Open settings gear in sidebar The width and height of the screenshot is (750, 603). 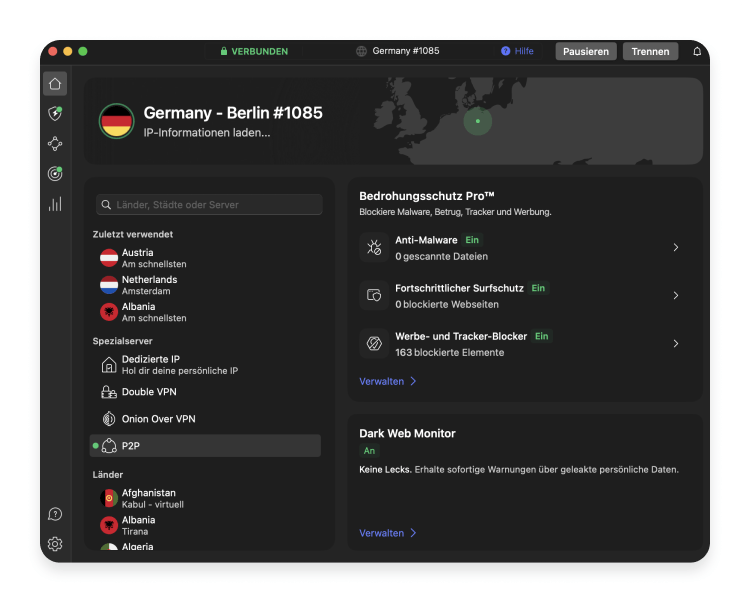55,544
